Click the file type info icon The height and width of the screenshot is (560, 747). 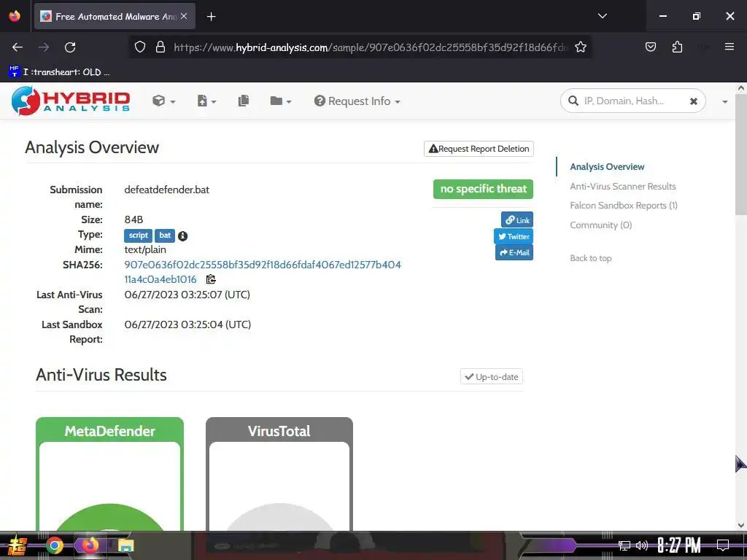(x=182, y=236)
